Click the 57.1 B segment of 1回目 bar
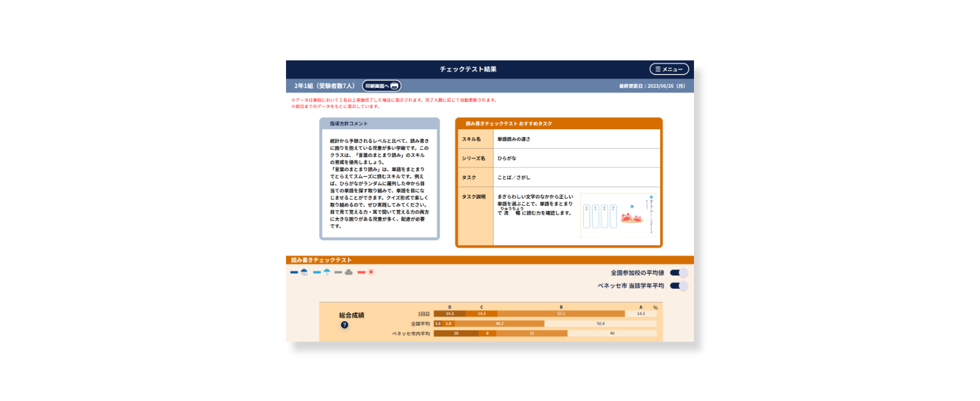 pos(561,314)
